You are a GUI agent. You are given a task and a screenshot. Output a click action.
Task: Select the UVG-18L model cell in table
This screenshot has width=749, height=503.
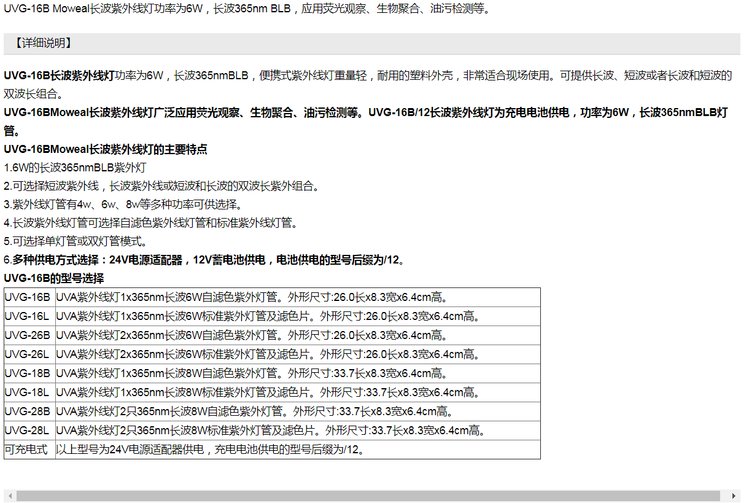click(x=27, y=392)
